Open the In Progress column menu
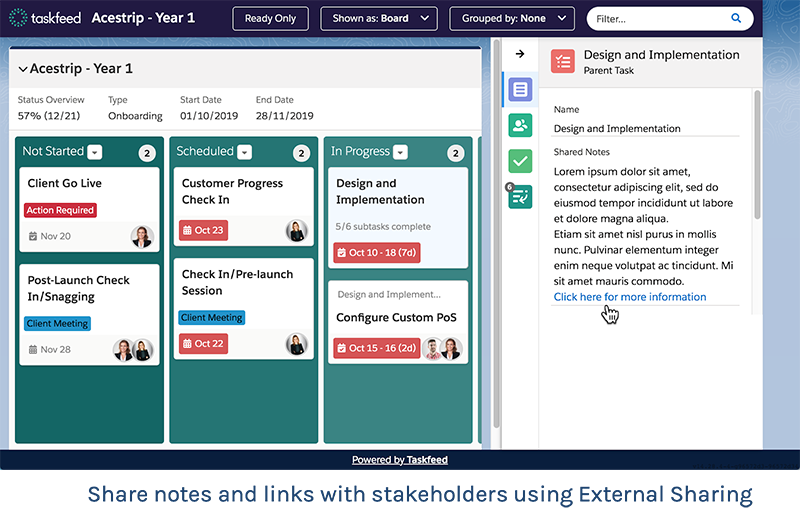This screenshot has height=519, width=800. coord(401,152)
